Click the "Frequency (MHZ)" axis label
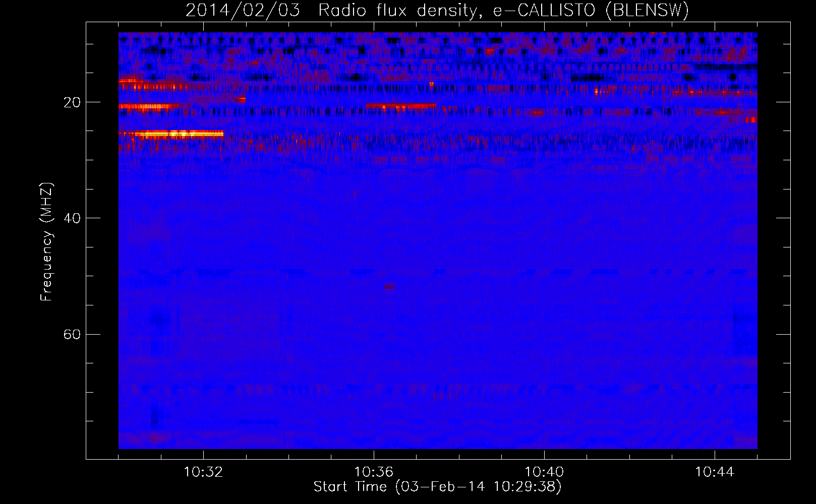Viewport: 816px width, 504px height. coord(46,242)
